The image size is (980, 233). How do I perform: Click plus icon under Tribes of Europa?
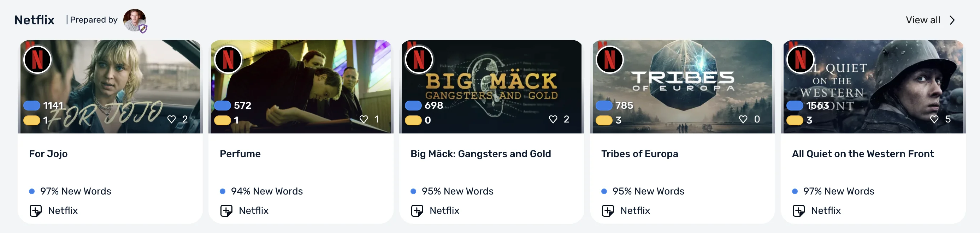pyautogui.click(x=608, y=210)
